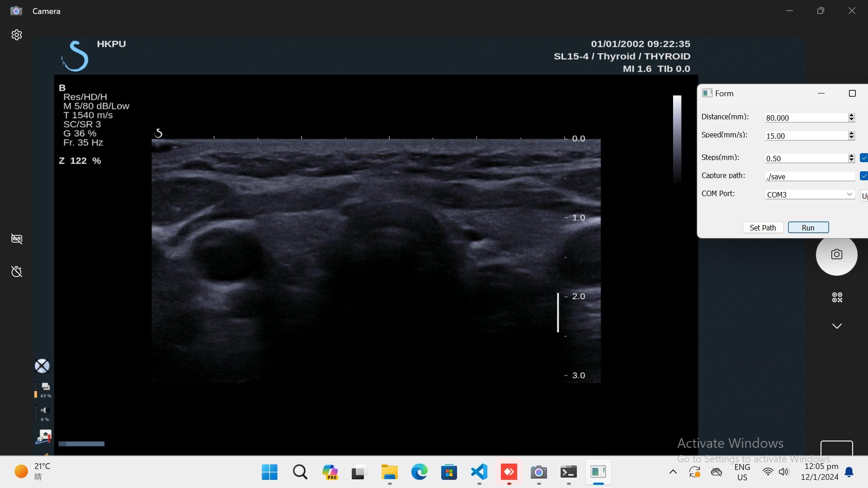Switch to the Form app on taskbar
The image size is (868, 488).
coord(599,472)
